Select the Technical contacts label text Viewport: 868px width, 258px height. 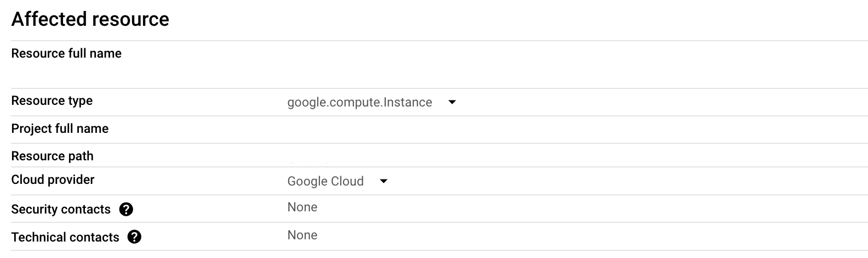tap(65, 238)
